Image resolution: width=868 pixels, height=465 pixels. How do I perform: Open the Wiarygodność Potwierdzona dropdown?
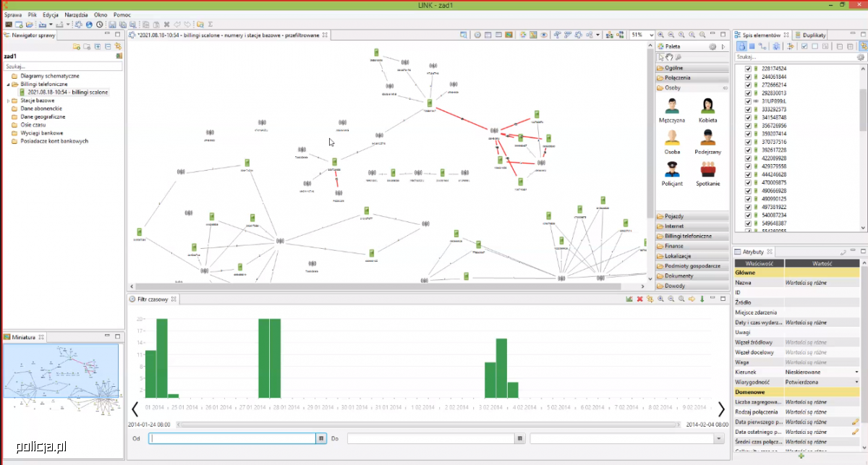tap(856, 381)
